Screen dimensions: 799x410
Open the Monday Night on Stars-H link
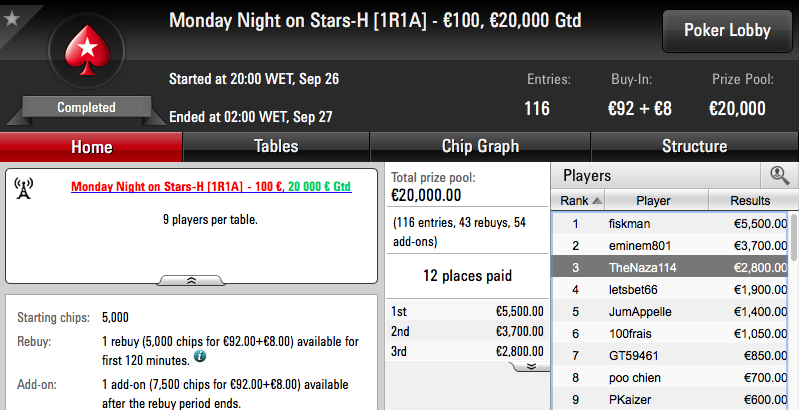[x=211, y=186]
